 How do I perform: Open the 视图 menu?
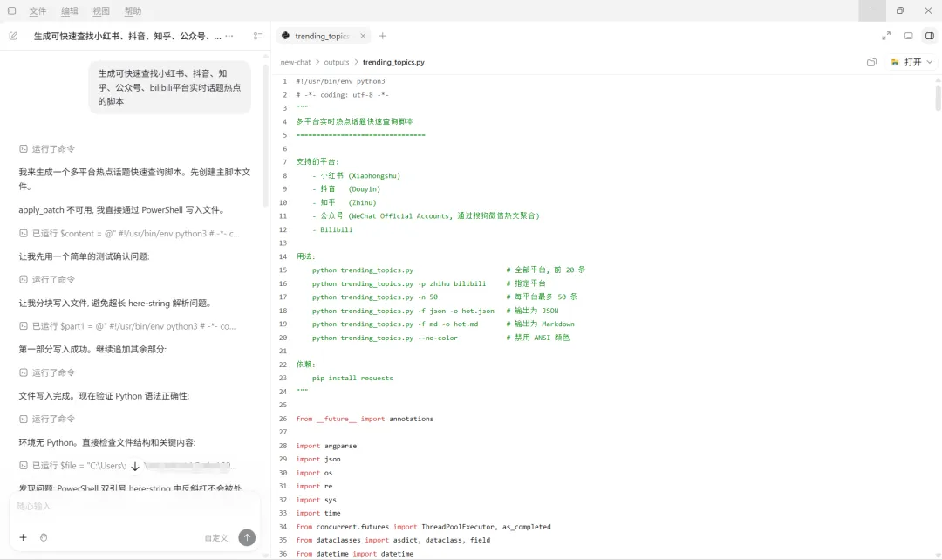point(101,10)
